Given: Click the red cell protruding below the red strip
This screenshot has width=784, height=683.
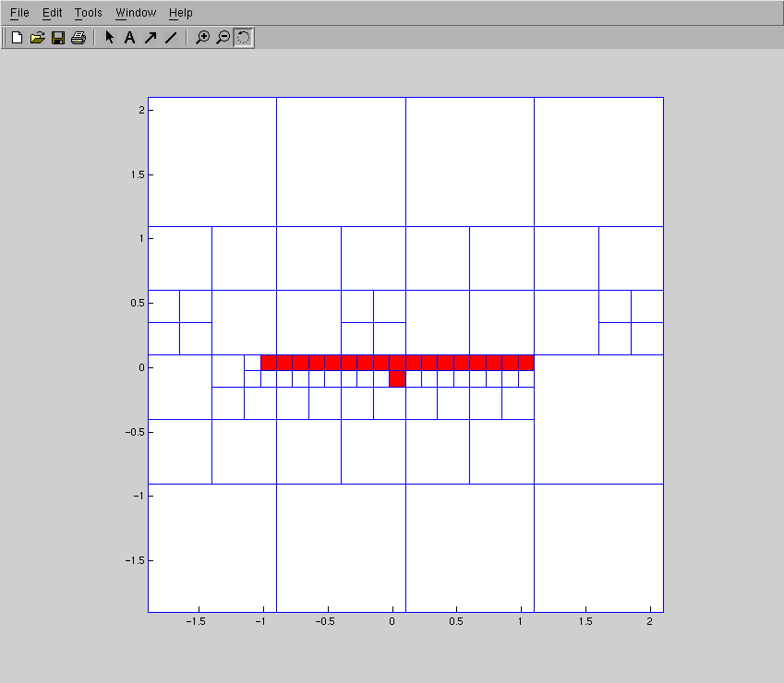Looking at the screenshot, I should coord(397,378).
